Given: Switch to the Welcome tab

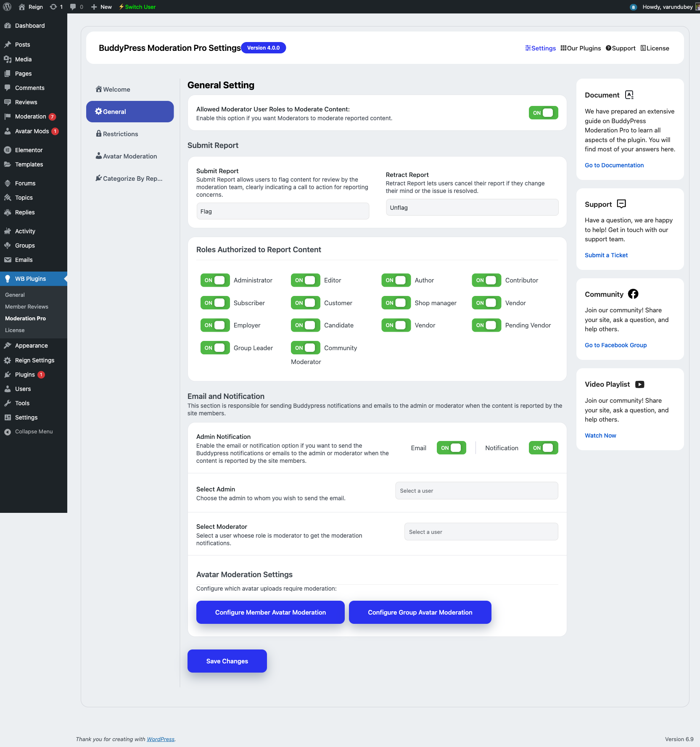Looking at the screenshot, I should 130,90.
